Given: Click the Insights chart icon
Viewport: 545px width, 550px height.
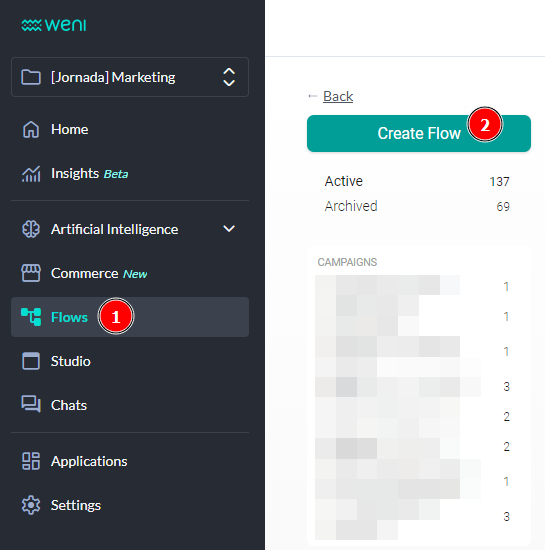Looking at the screenshot, I should point(31,174).
